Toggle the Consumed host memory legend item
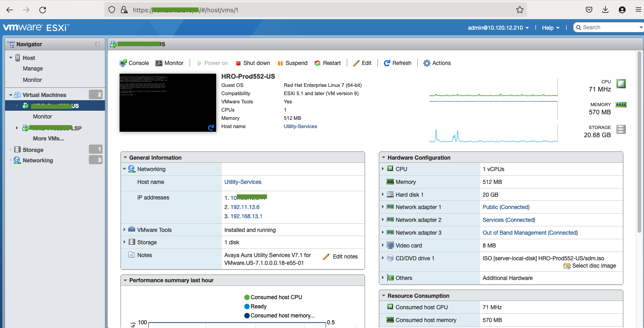644x328 pixels. coord(279,316)
